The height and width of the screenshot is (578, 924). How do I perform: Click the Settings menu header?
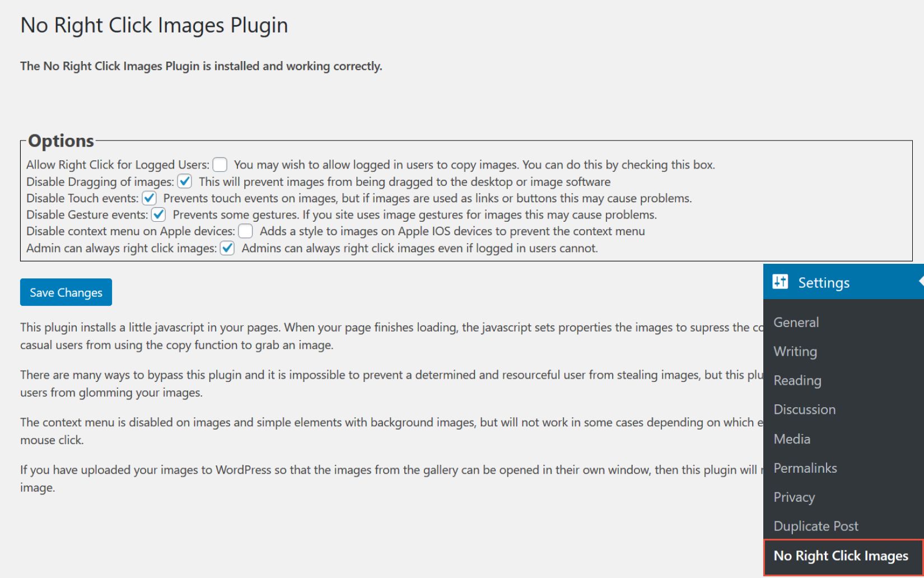pos(823,282)
